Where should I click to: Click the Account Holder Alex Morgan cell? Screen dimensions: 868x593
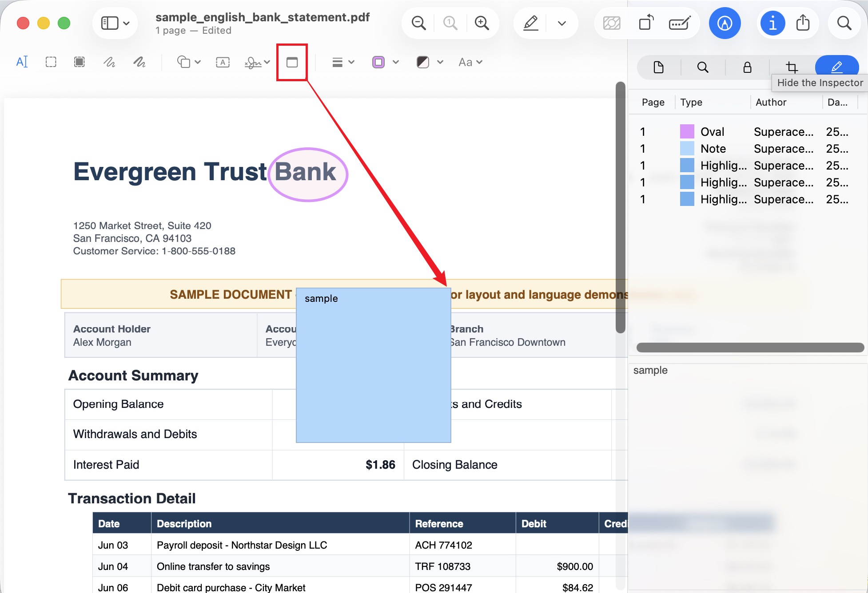click(161, 336)
